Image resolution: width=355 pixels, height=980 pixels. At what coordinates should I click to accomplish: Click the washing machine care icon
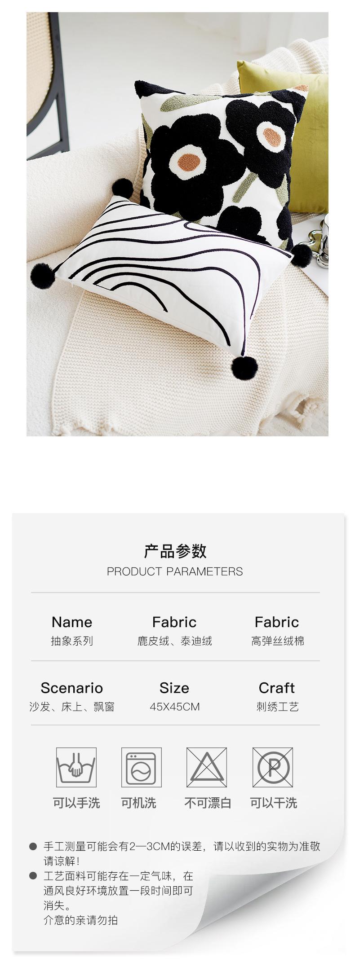tap(141, 767)
